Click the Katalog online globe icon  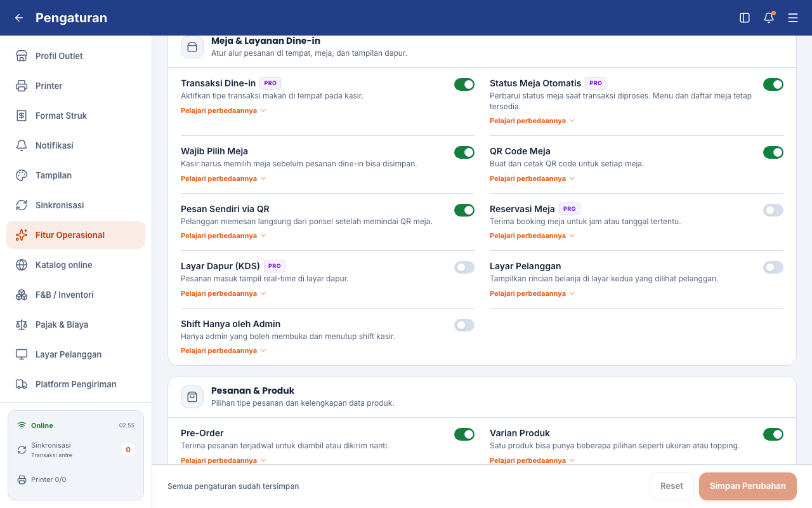pos(22,265)
